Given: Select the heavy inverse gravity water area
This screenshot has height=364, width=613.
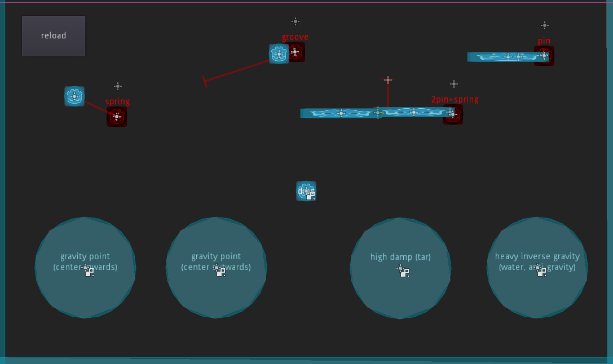Looking at the screenshot, I should pyautogui.click(x=537, y=268).
